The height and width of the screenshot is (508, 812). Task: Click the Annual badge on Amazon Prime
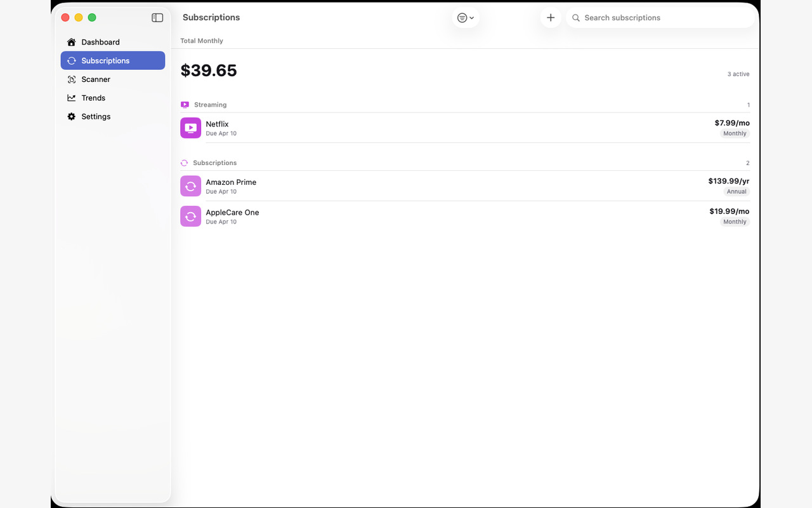[x=737, y=192]
